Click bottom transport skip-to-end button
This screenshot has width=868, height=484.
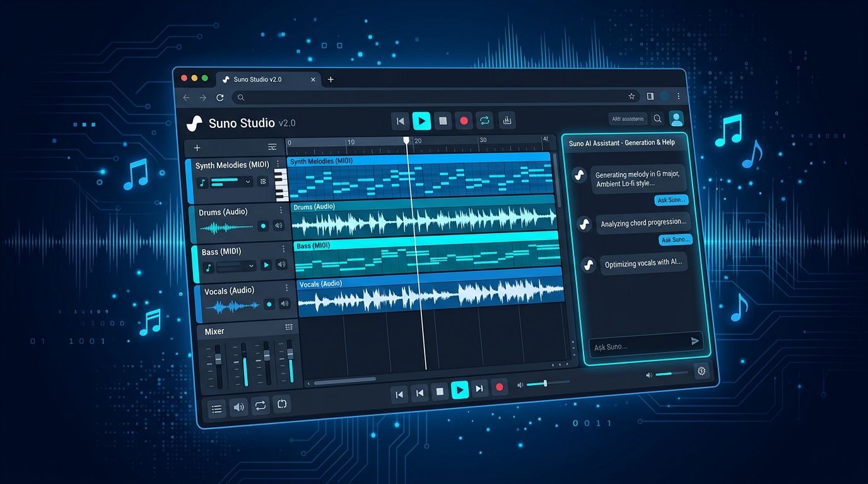tap(479, 389)
